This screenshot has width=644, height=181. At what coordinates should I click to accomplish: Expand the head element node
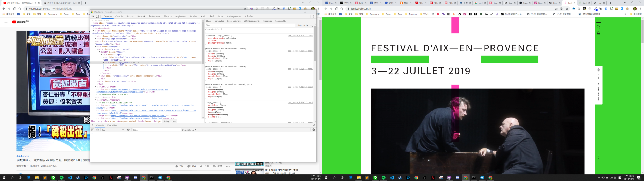(x=93, y=28)
